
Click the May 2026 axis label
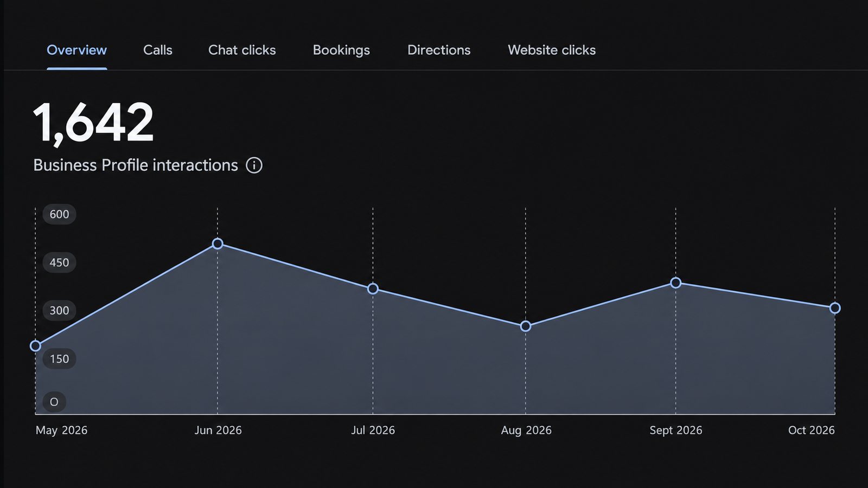pyautogui.click(x=61, y=431)
